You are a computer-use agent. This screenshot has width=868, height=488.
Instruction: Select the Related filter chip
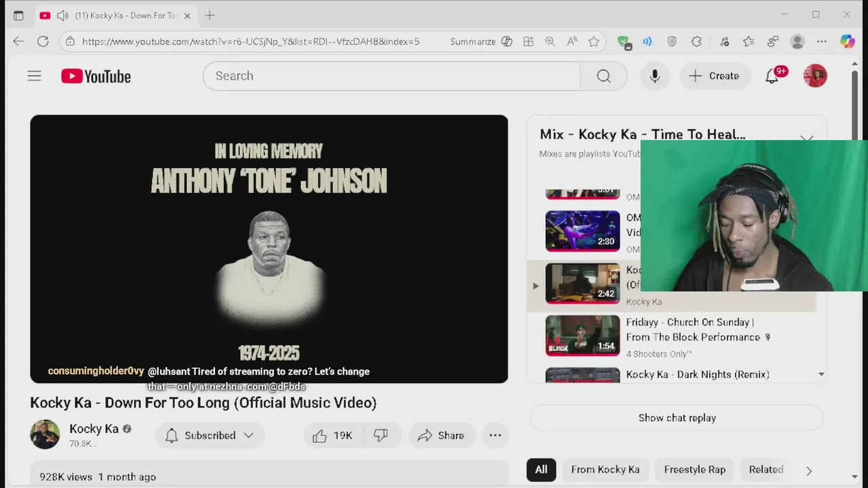(x=766, y=469)
